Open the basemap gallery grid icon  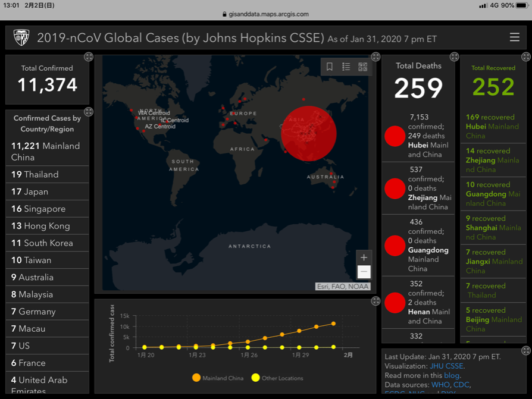(362, 67)
